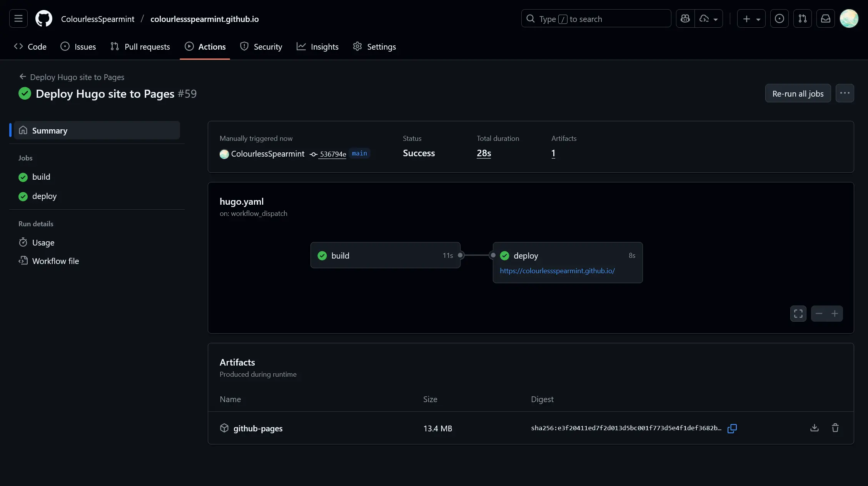Open the deploy job in sidebar
The height and width of the screenshot is (486, 868).
[44, 196]
